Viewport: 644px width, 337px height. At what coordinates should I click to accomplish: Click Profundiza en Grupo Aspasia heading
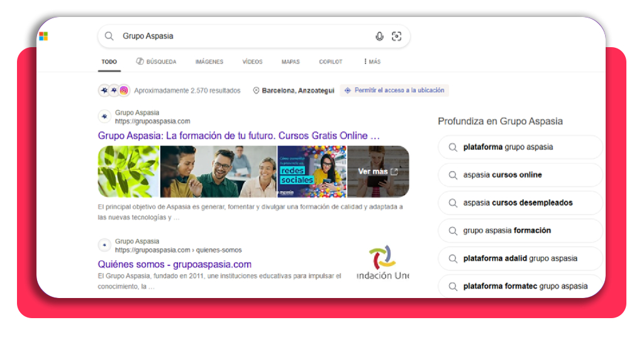coord(500,121)
